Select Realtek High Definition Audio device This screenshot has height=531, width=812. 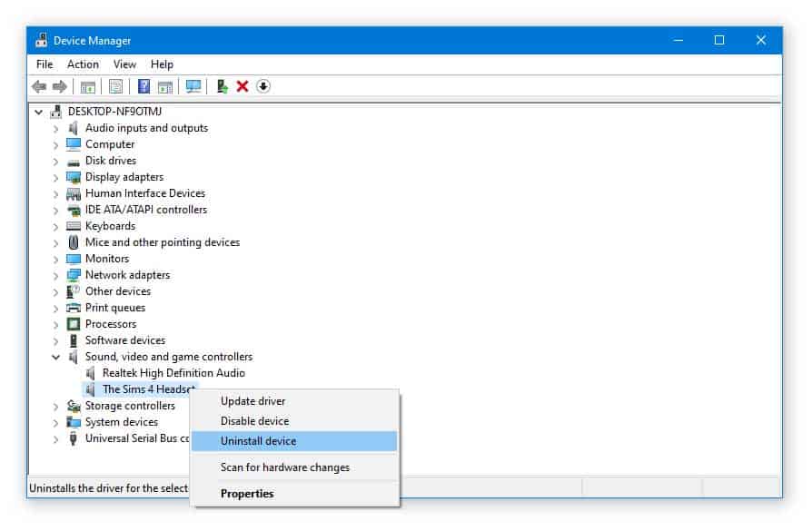pos(173,373)
